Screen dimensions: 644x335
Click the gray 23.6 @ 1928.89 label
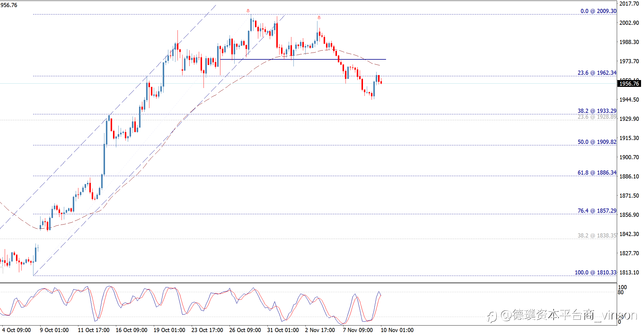tap(597, 117)
